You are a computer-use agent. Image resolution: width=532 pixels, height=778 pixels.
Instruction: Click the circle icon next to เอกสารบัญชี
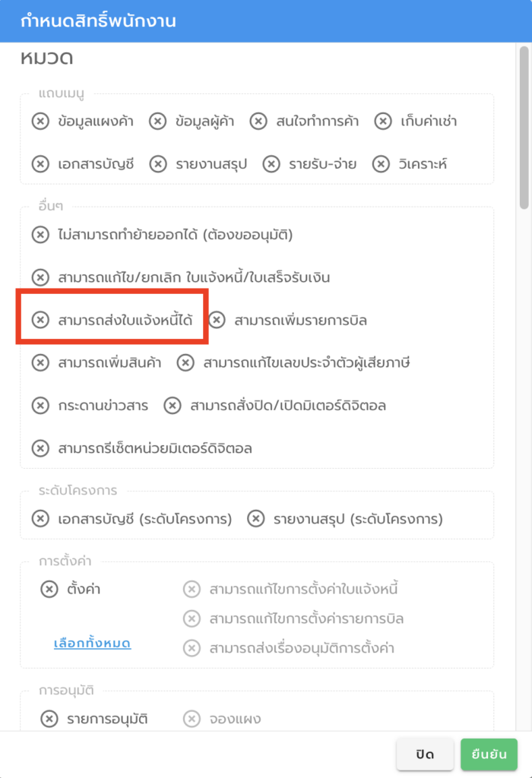click(40, 163)
